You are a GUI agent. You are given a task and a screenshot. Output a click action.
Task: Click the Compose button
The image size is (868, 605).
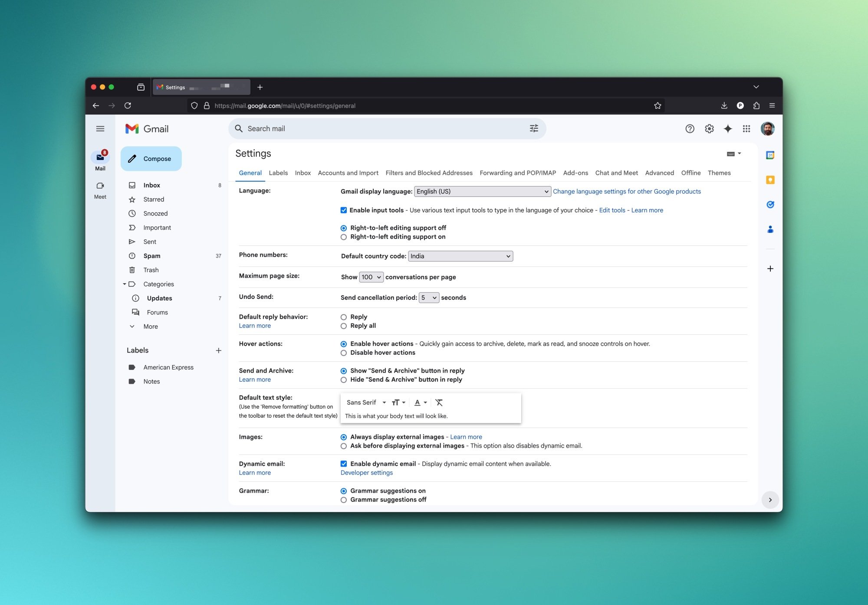coord(151,159)
